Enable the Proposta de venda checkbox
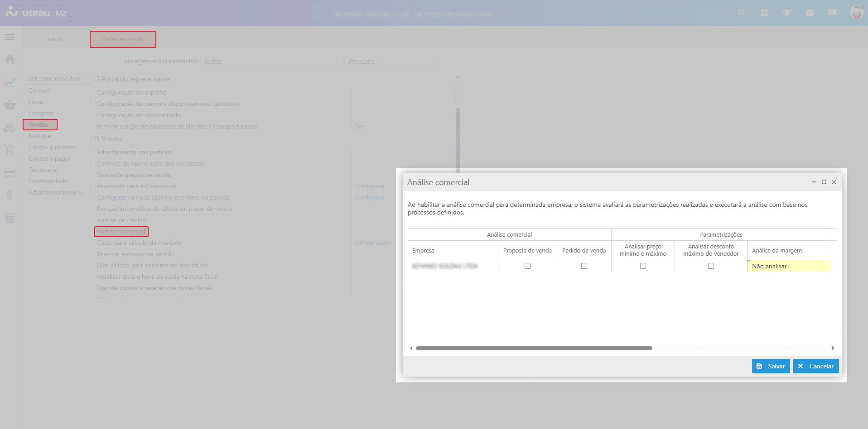 click(527, 266)
